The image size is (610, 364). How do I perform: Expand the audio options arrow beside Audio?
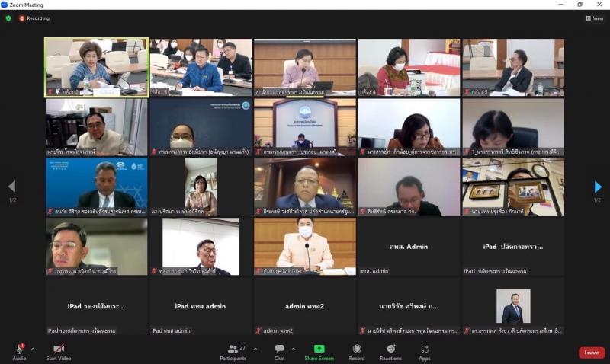33,349
